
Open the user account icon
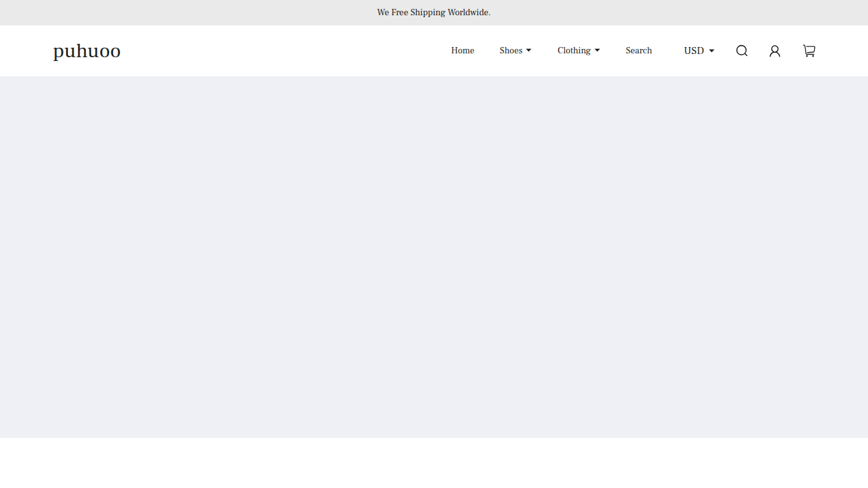tap(775, 51)
